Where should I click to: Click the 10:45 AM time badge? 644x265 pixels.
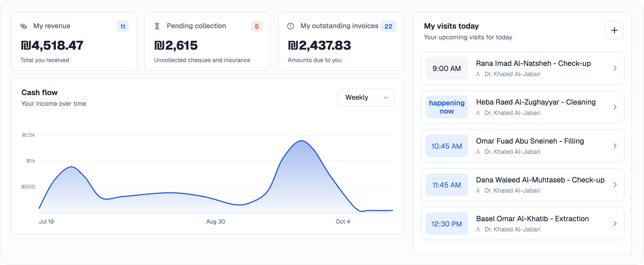(x=447, y=146)
